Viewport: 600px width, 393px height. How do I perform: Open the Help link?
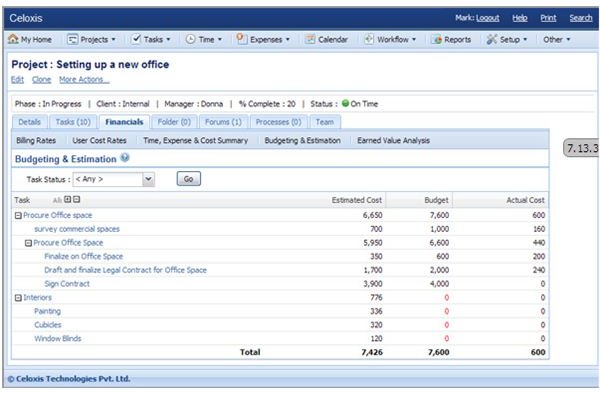[520, 18]
